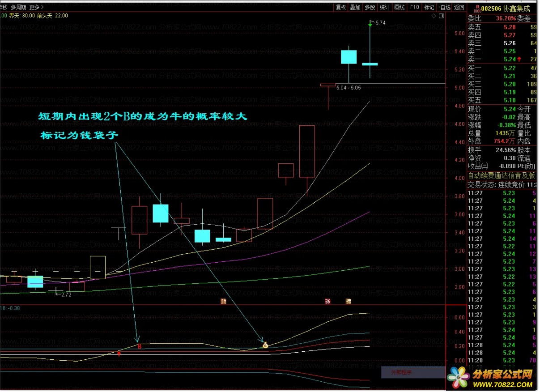Click the 涨 event marker icon
This screenshot has width=540, height=392.
(327, 301)
